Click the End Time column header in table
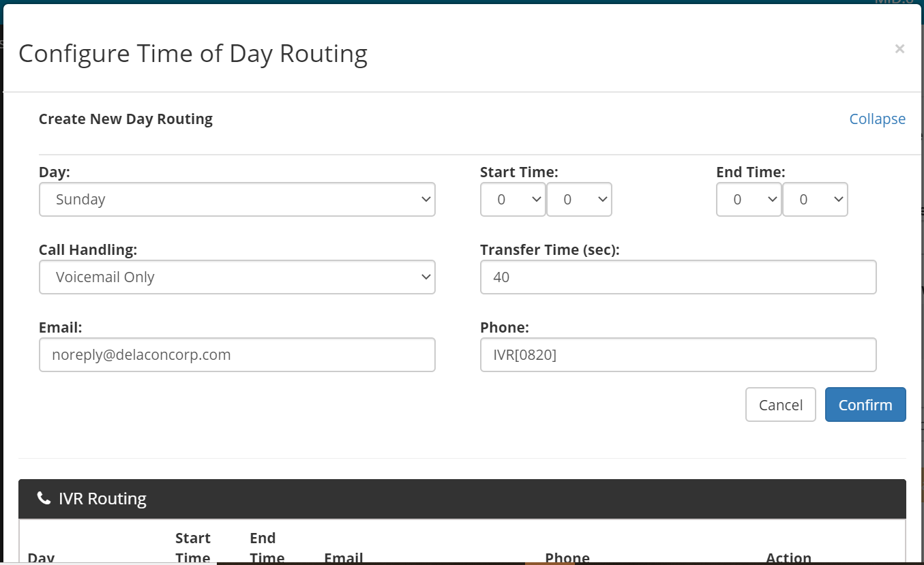 267,548
